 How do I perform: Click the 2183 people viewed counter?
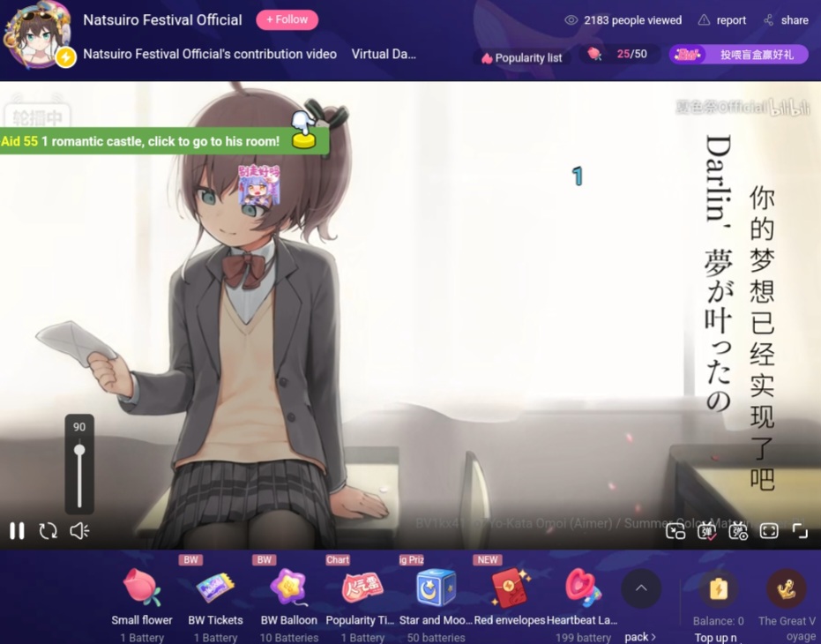pyautogui.click(x=632, y=20)
